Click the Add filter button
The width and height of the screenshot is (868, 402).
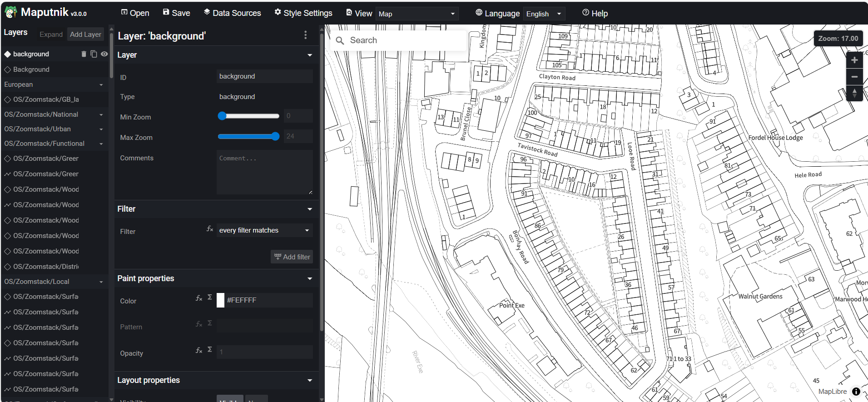292,257
